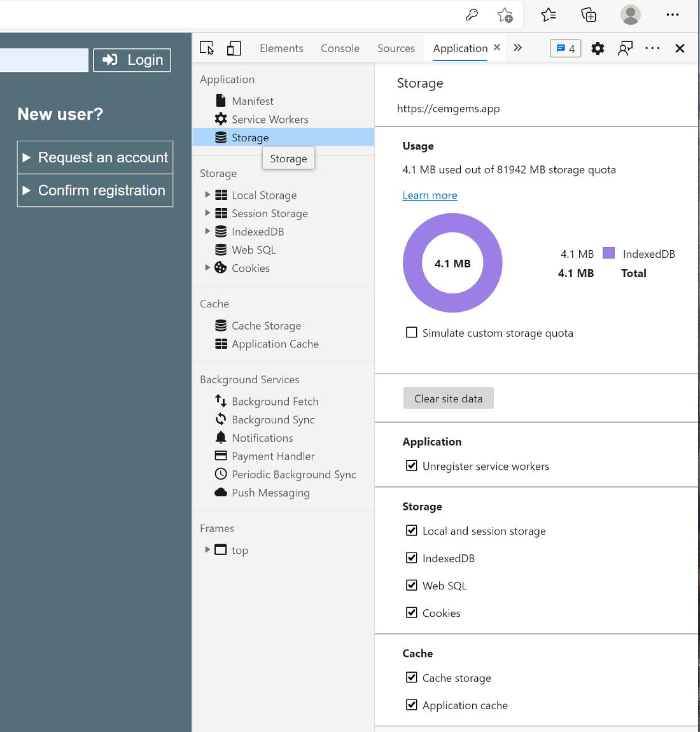Open DevTools settings gear
The height and width of the screenshot is (732, 700).
[x=598, y=48]
